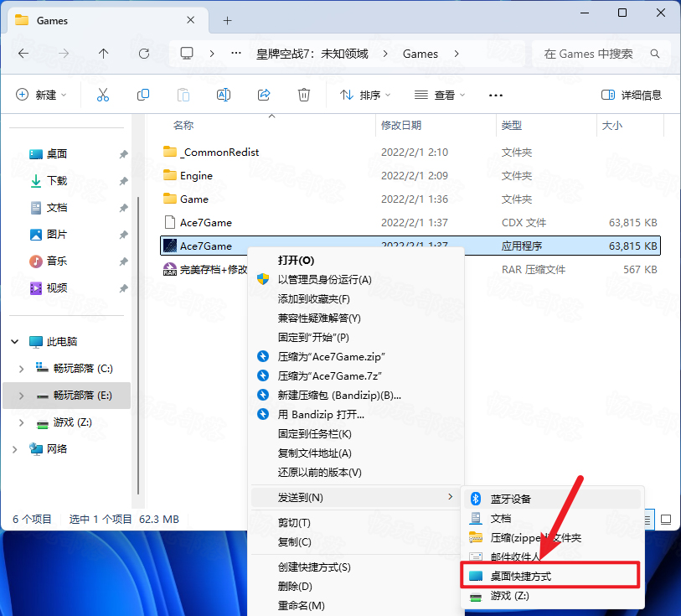This screenshot has width=681, height=616.
Task: Click the Copy icon in toolbar
Action: pyautogui.click(x=143, y=95)
